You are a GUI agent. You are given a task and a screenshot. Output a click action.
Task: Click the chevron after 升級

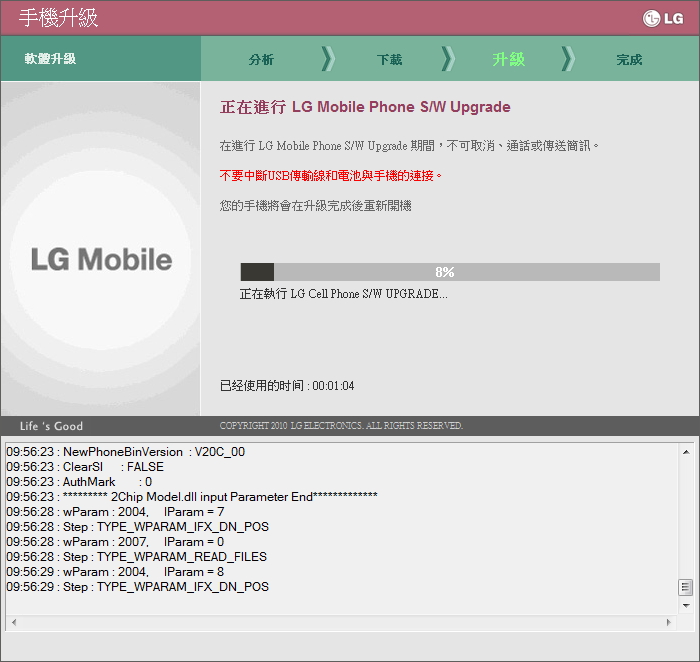pos(568,58)
